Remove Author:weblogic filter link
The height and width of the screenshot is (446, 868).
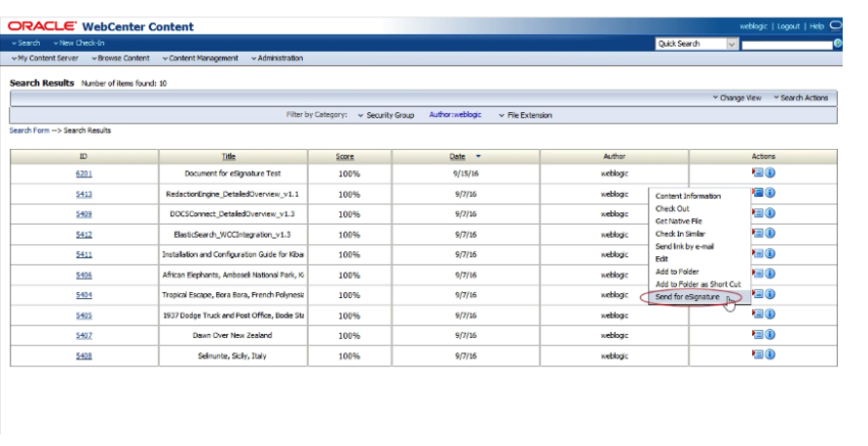(455, 115)
